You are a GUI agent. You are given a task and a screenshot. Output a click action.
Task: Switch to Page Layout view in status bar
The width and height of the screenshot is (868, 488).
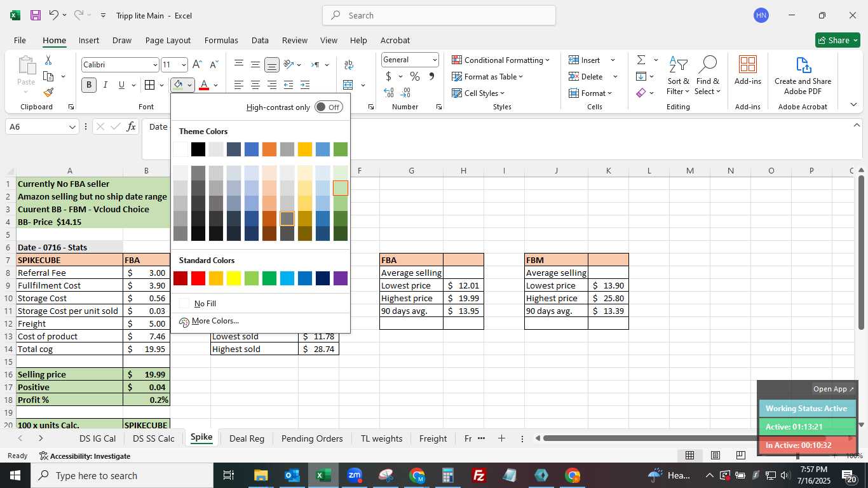(x=715, y=456)
